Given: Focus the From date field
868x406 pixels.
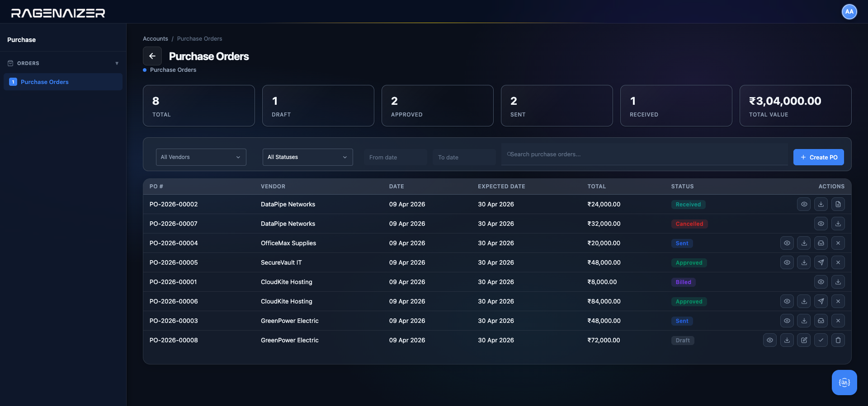Looking at the screenshot, I should click(x=396, y=157).
